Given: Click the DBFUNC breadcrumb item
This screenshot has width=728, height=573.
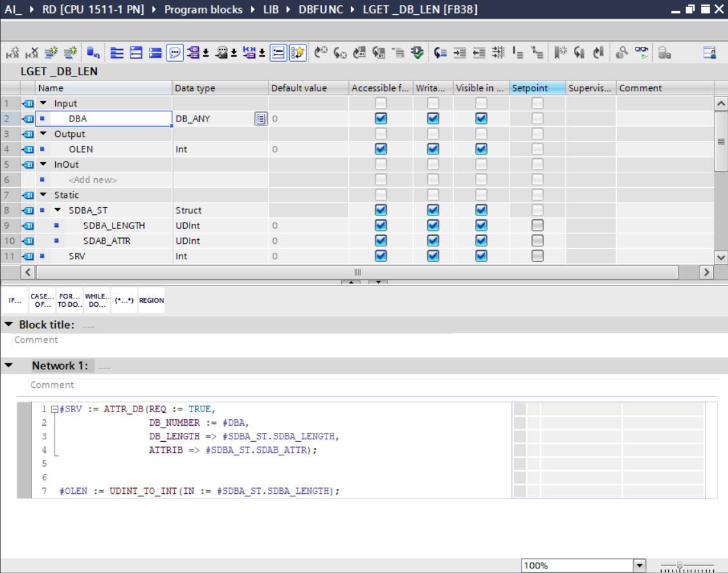Looking at the screenshot, I should (x=320, y=10).
